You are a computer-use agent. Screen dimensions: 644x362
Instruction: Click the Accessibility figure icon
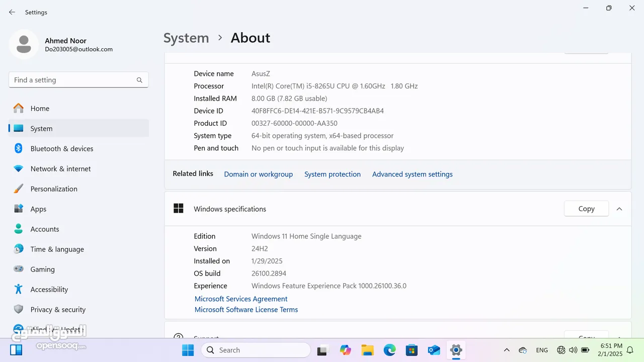[x=19, y=289]
